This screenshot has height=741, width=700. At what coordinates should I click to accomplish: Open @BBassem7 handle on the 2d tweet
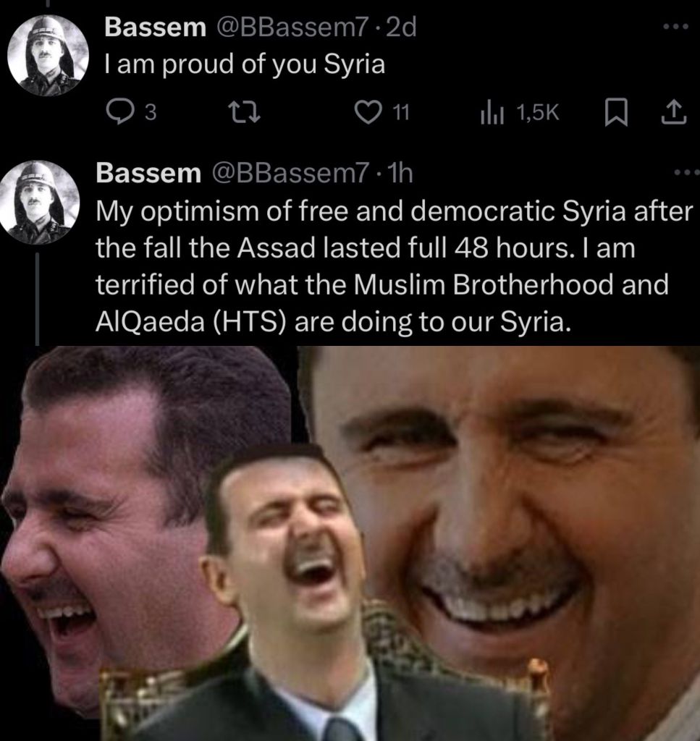[292, 27]
